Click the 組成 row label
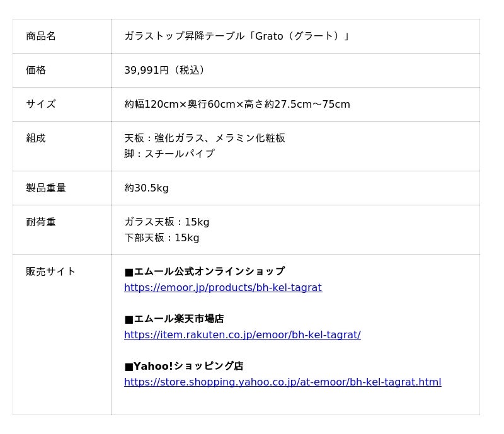This screenshot has width=504, height=434. (x=36, y=139)
